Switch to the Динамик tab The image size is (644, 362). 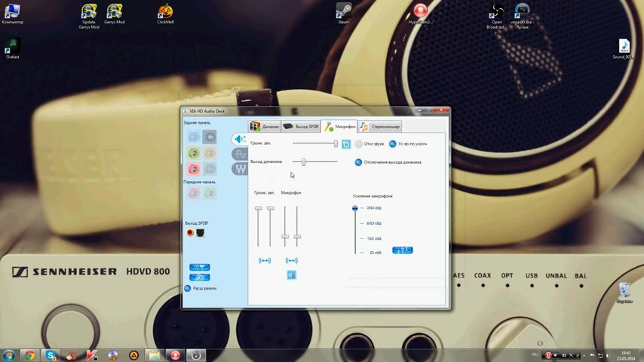click(x=265, y=127)
